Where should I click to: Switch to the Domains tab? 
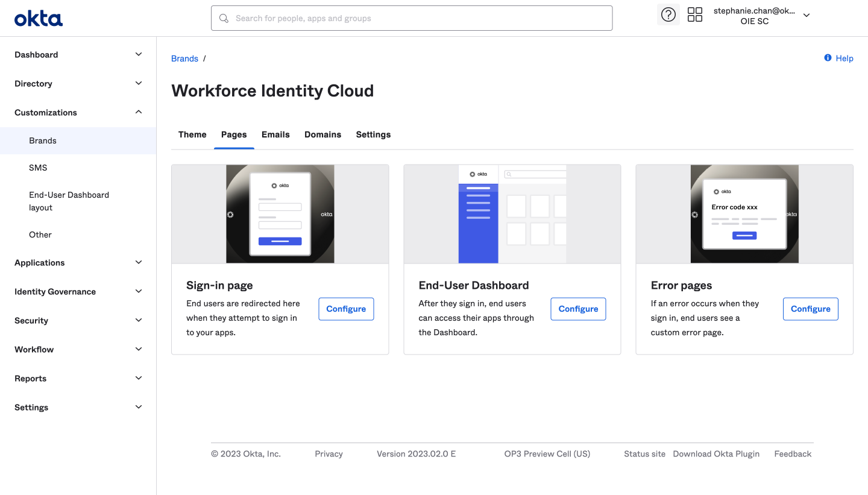tap(322, 134)
